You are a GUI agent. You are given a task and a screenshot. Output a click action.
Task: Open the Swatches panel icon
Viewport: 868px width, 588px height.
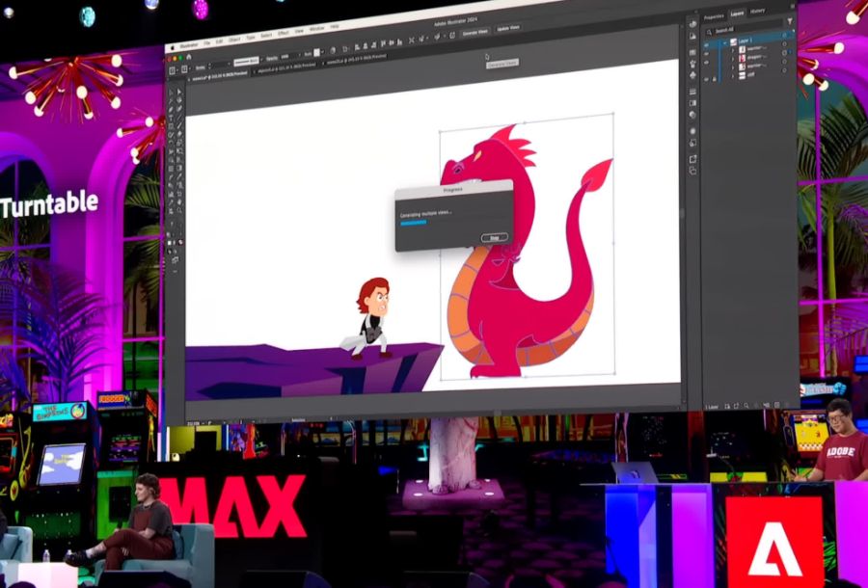point(692,53)
